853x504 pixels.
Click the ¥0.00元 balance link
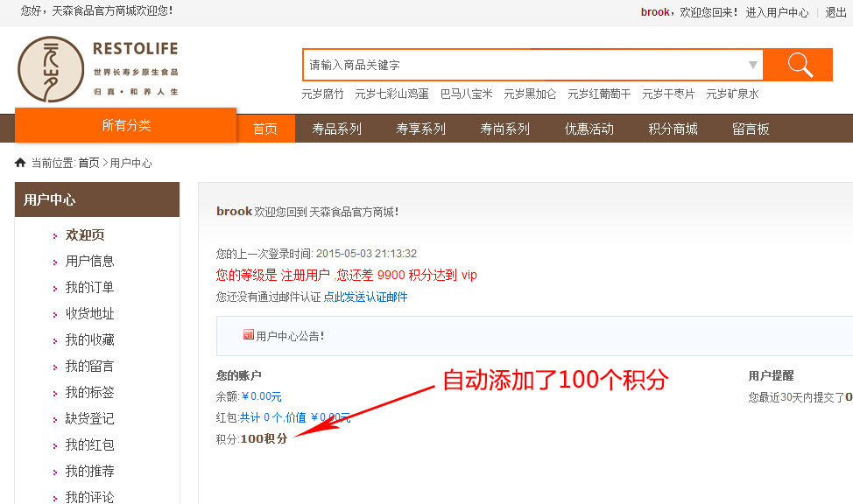pyautogui.click(x=263, y=395)
